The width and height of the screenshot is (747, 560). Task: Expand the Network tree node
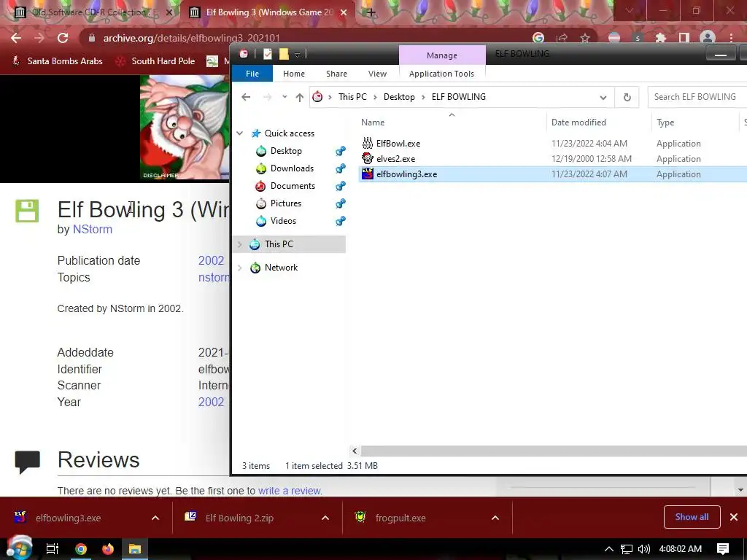[240, 268]
